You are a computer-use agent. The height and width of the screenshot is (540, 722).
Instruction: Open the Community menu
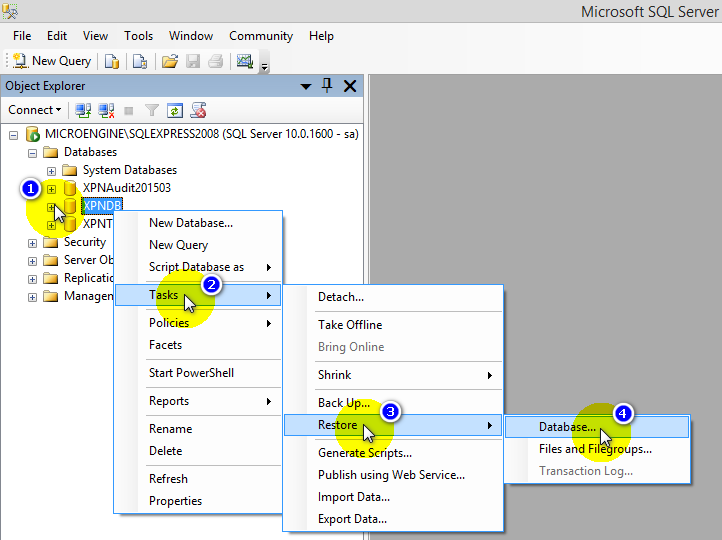260,36
